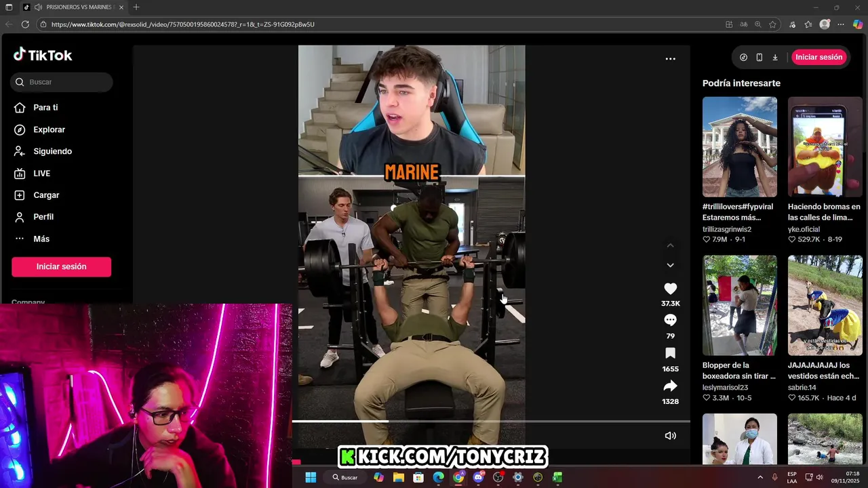This screenshot has height=488, width=868.
Task: Open Microsoft Edge from the taskbar
Action: (439, 477)
